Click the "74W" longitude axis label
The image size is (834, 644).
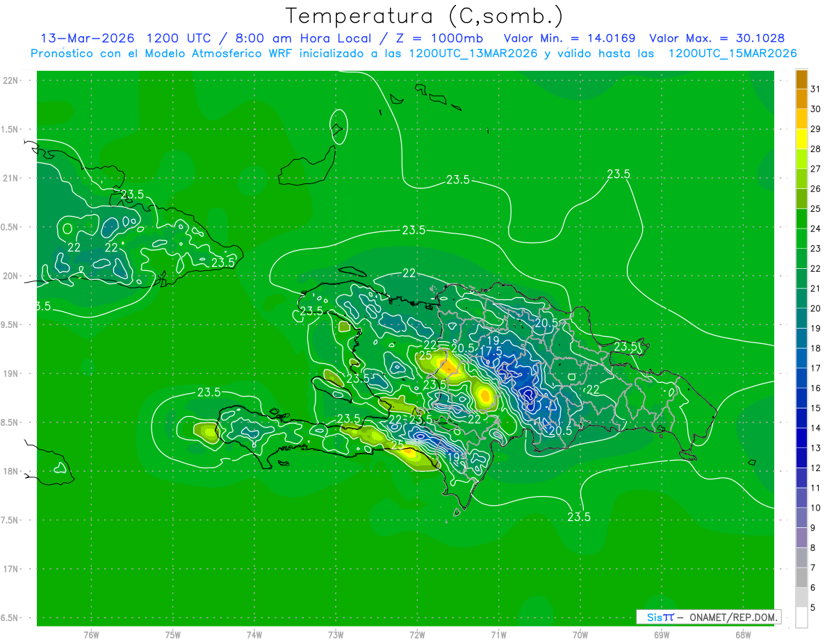254,635
